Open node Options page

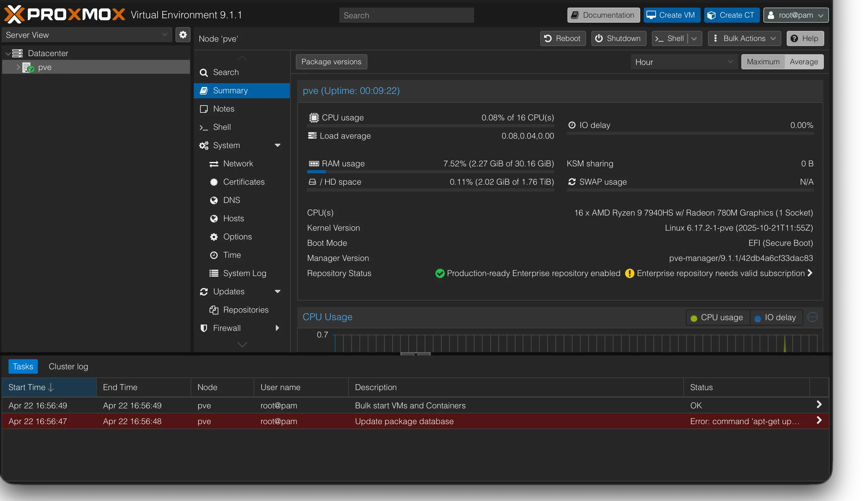click(x=242, y=236)
